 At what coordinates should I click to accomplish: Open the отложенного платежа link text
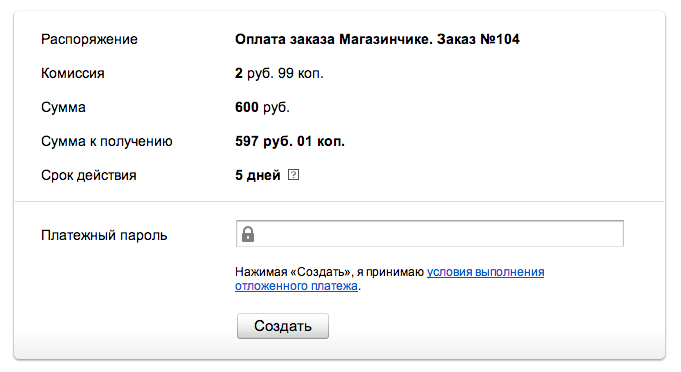point(296,286)
